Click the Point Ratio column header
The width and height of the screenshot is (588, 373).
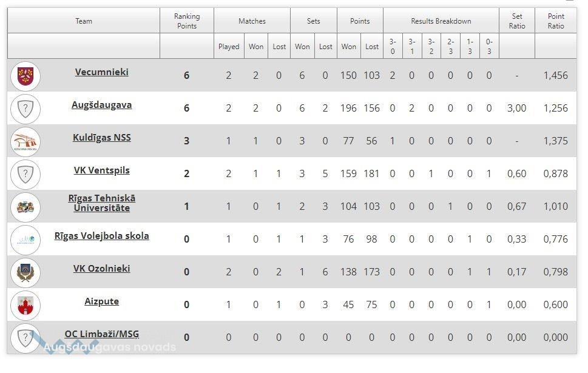click(556, 21)
